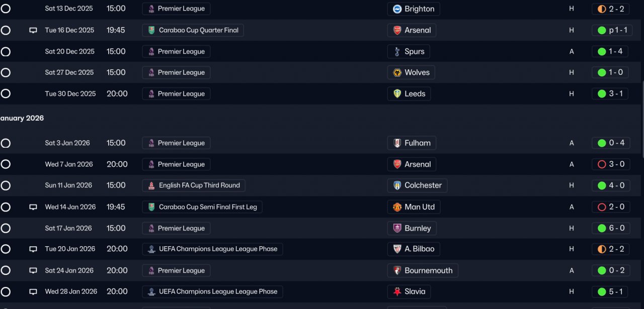Image resolution: width=644 pixels, height=309 pixels.
Task: Click the Brighton club badge
Action: 397,9
